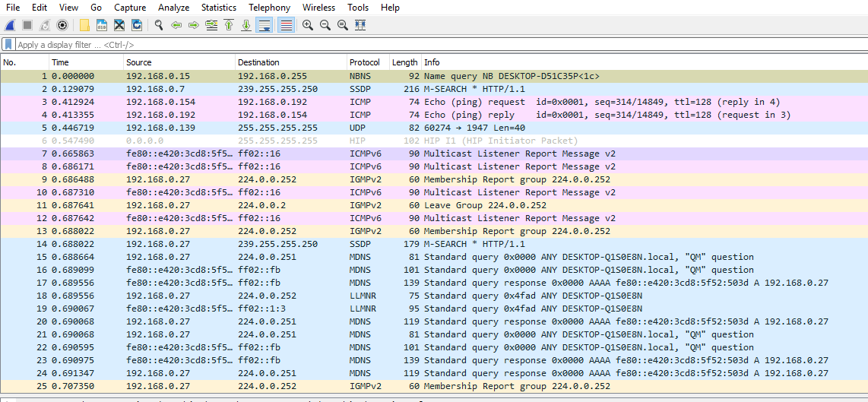Reload the capture file icon
The height and width of the screenshot is (402, 868).
click(x=137, y=25)
